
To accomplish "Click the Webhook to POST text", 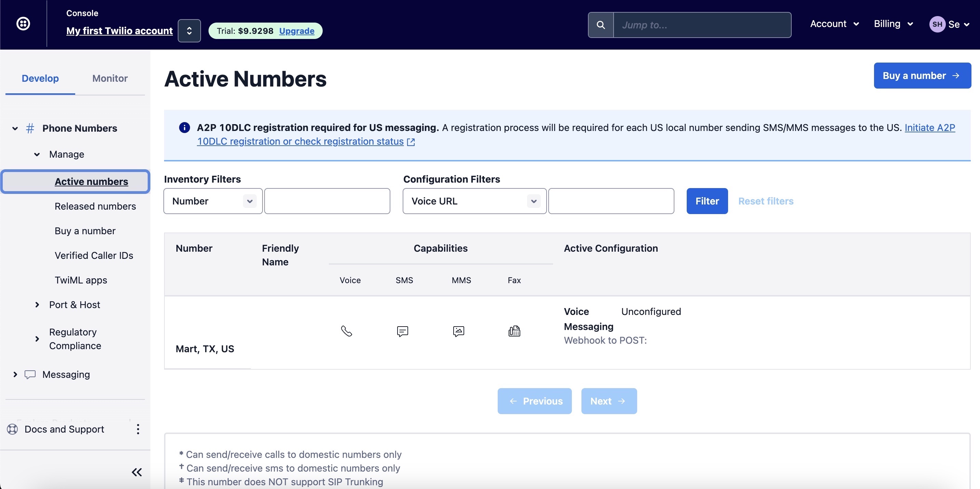I will coord(605,340).
